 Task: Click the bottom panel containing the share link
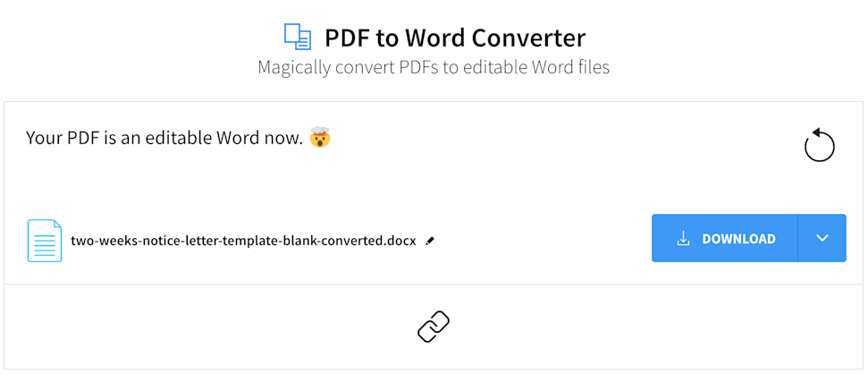click(434, 327)
